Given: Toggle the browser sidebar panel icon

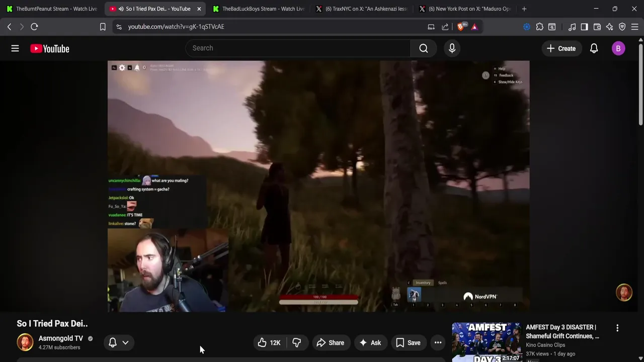Looking at the screenshot, I should [584, 27].
